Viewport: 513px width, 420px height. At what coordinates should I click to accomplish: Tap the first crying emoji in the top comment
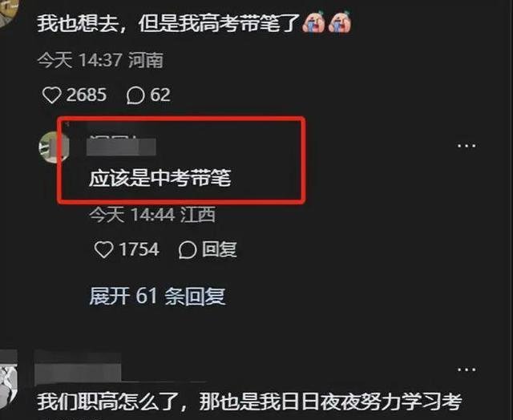(313, 22)
